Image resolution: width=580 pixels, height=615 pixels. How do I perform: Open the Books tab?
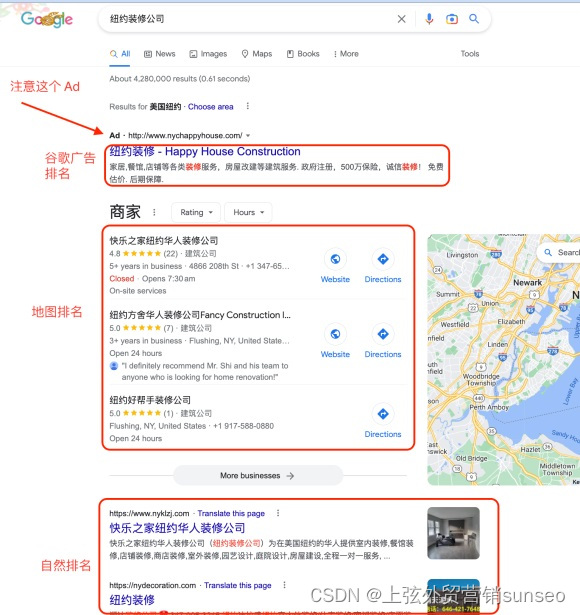(x=303, y=54)
